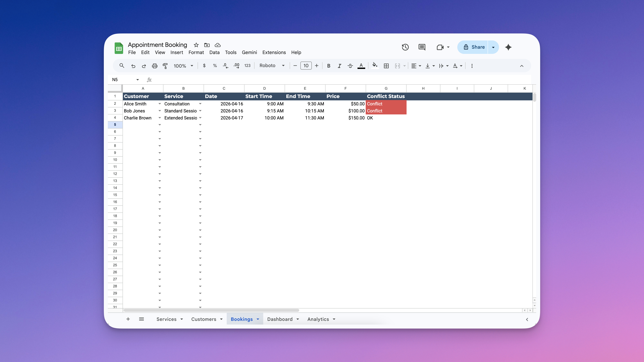Star the Appointment Booking spreadsheet

coord(196,45)
